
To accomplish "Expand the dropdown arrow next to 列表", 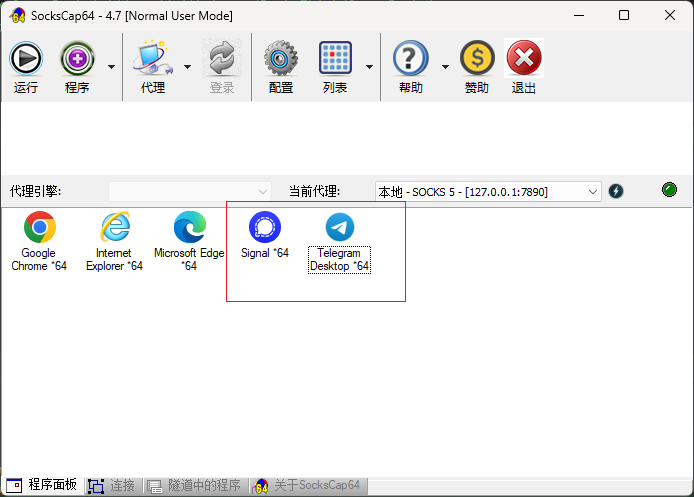I will pyautogui.click(x=369, y=67).
